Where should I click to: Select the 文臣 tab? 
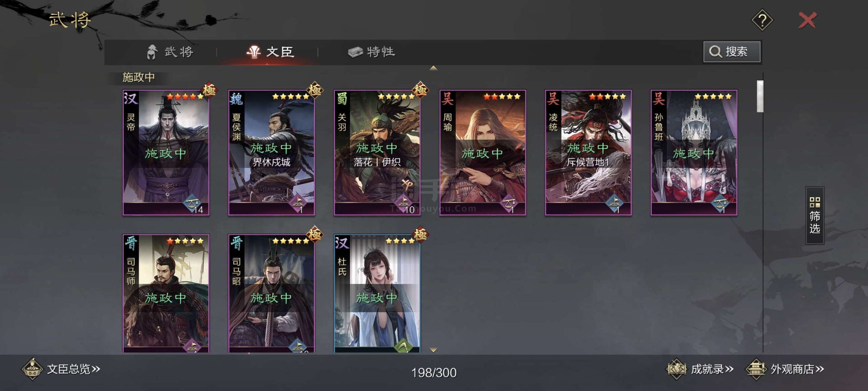click(270, 52)
